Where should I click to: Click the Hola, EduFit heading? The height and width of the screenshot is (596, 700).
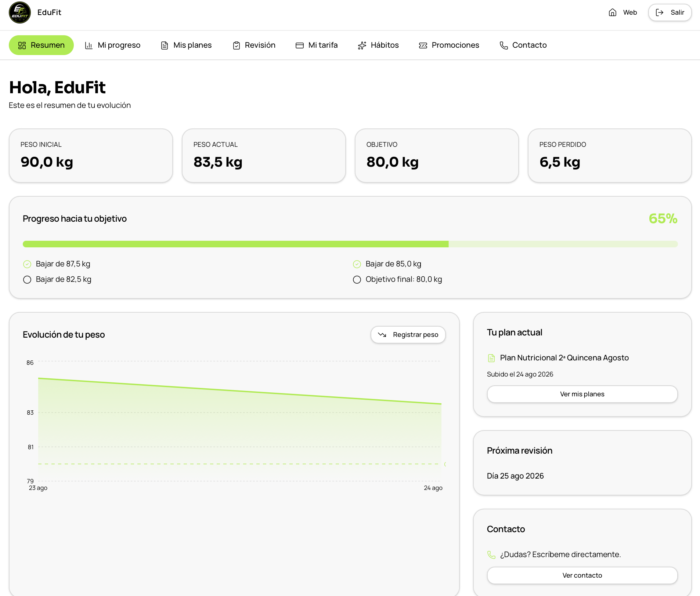pyautogui.click(x=57, y=88)
